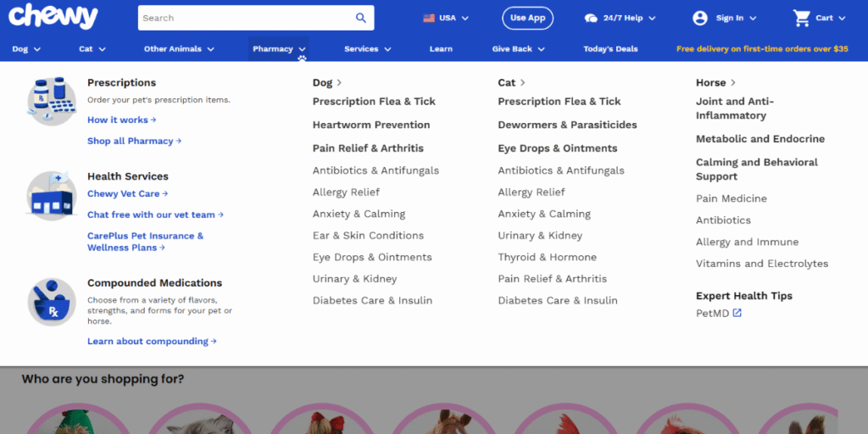Expand the Give Back menu
This screenshot has width=868, height=434.
pyautogui.click(x=518, y=49)
